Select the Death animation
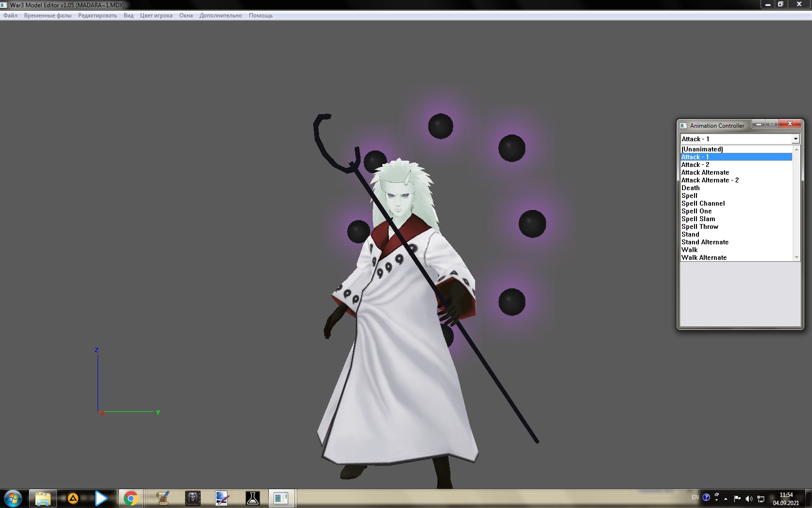The width and height of the screenshot is (812, 508). (x=736, y=188)
